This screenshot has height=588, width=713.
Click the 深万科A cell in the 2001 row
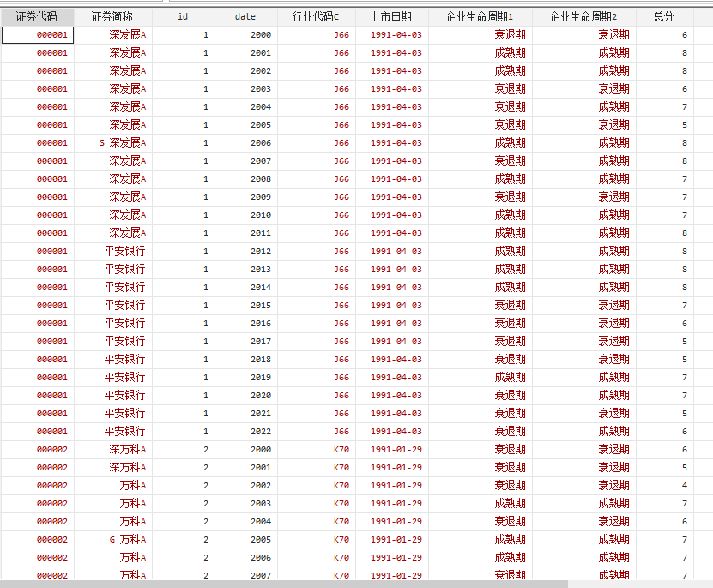(x=127, y=468)
